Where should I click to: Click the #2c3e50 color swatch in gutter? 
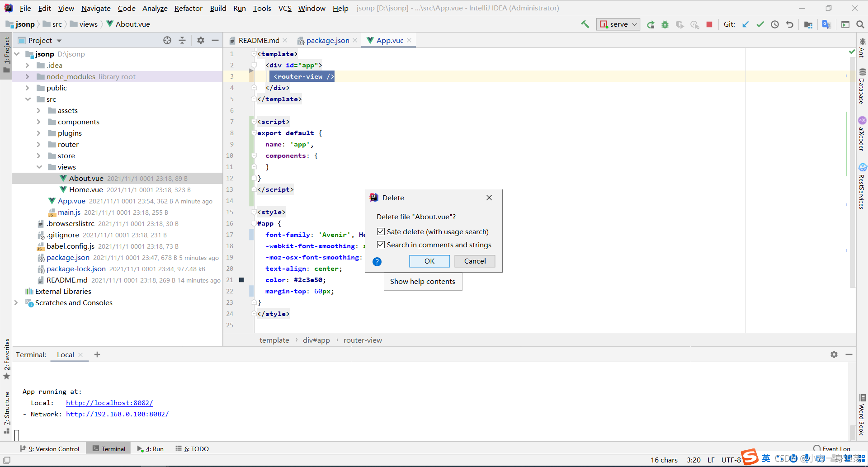pyautogui.click(x=241, y=280)
